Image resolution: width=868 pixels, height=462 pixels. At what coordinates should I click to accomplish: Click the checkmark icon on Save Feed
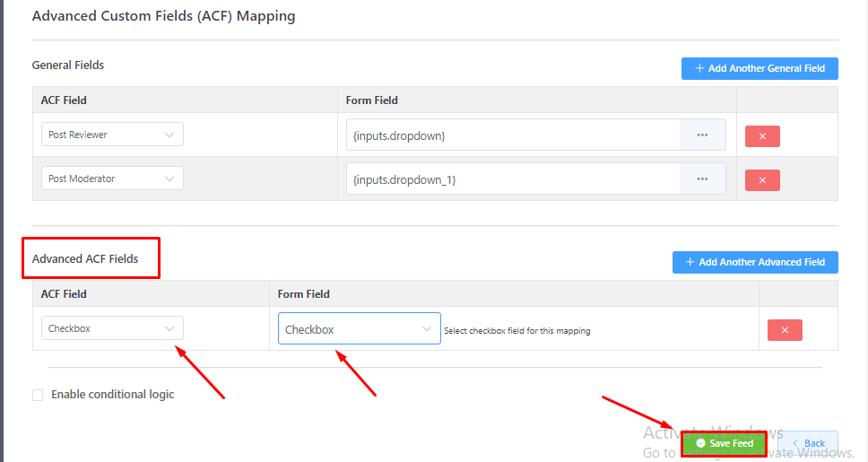(700, 443)
